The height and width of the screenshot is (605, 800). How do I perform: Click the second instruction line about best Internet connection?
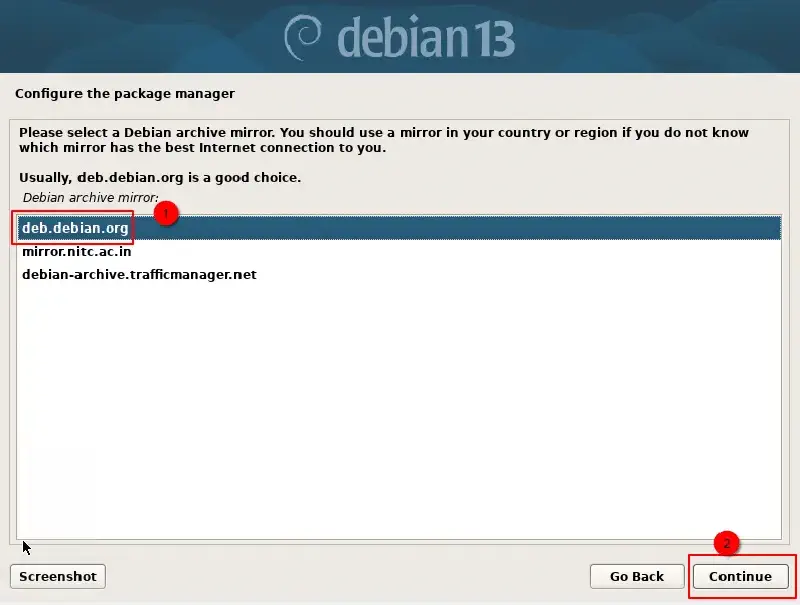[203, 148]
